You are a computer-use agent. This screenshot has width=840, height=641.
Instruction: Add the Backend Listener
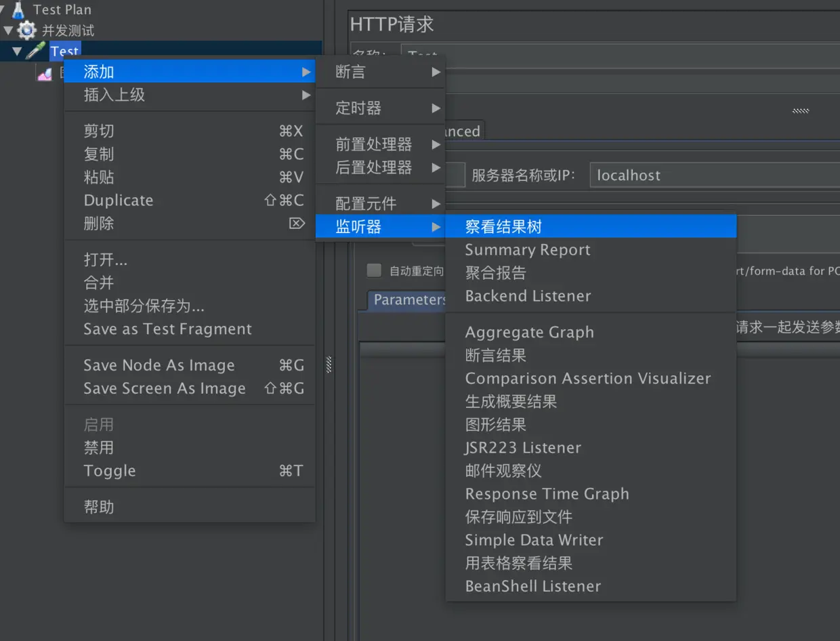tap(591, 295)
